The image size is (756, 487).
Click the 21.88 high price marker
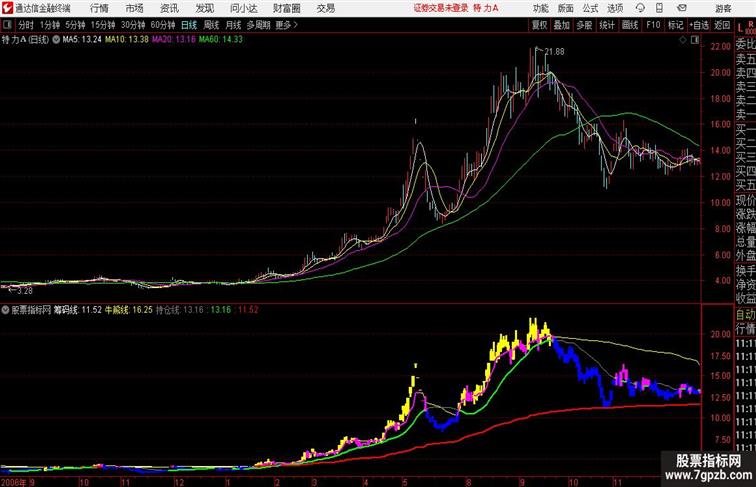click(x=554, y=52)
